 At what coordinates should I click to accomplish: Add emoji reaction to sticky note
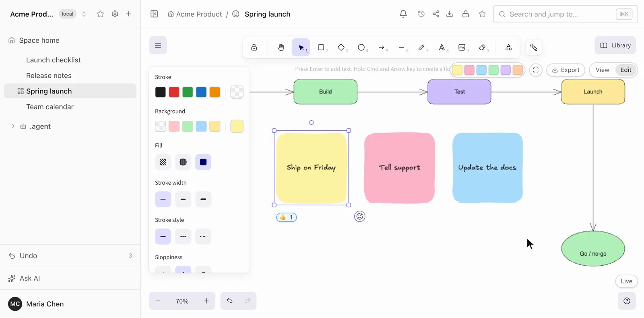click(360, 217)
